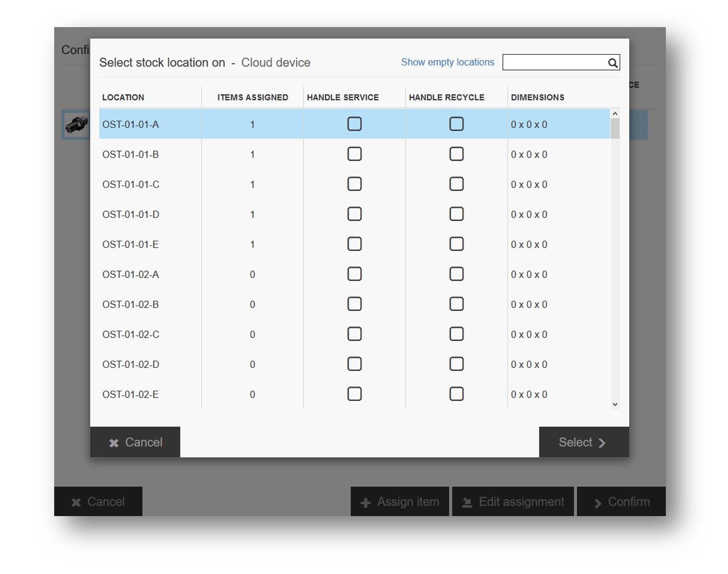Select the OST-01-01-D location row

[131, 215]
